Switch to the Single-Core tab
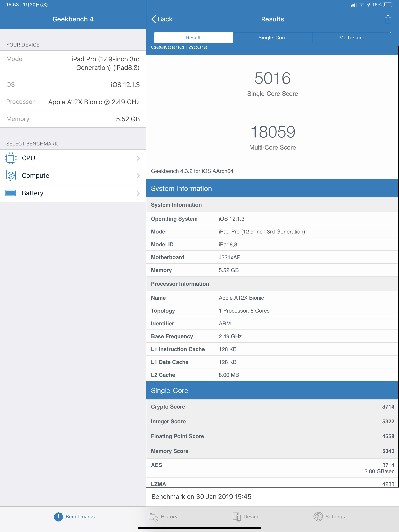The height and width of the screenshot is (532, 399). [x=272, y=38]
